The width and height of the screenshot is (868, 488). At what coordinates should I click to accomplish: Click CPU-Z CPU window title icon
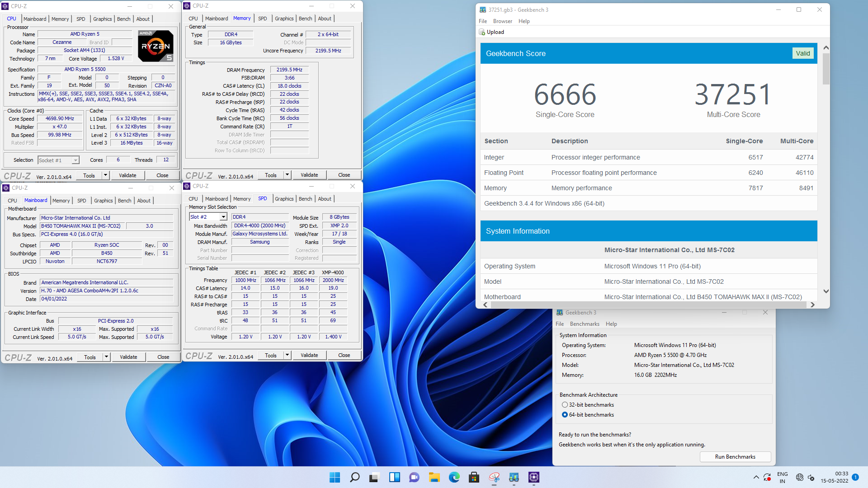(5, 6)
